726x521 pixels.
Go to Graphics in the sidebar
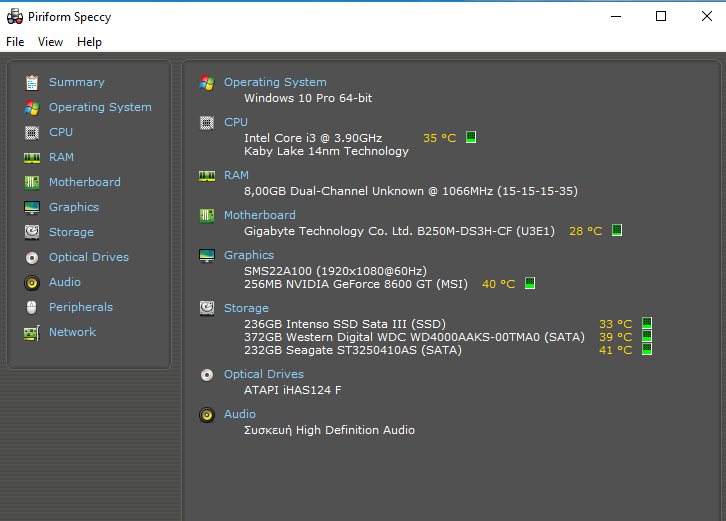click(74, 207)
